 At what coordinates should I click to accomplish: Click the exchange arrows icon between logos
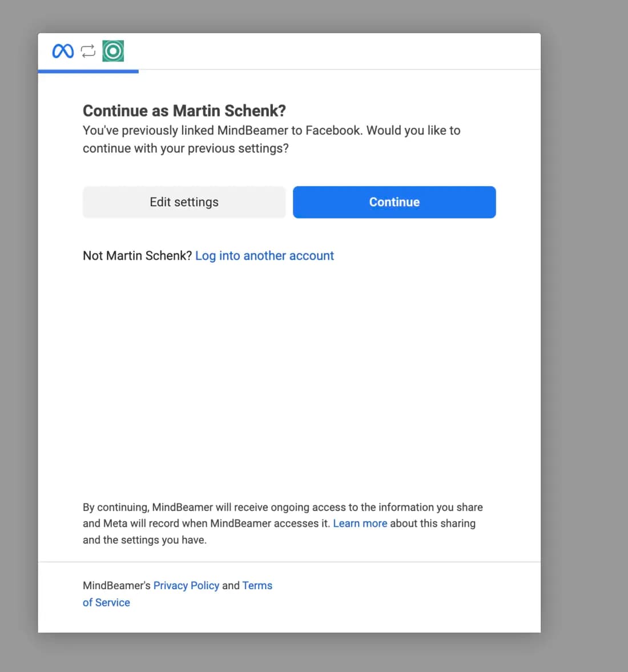tap(88, 51)
